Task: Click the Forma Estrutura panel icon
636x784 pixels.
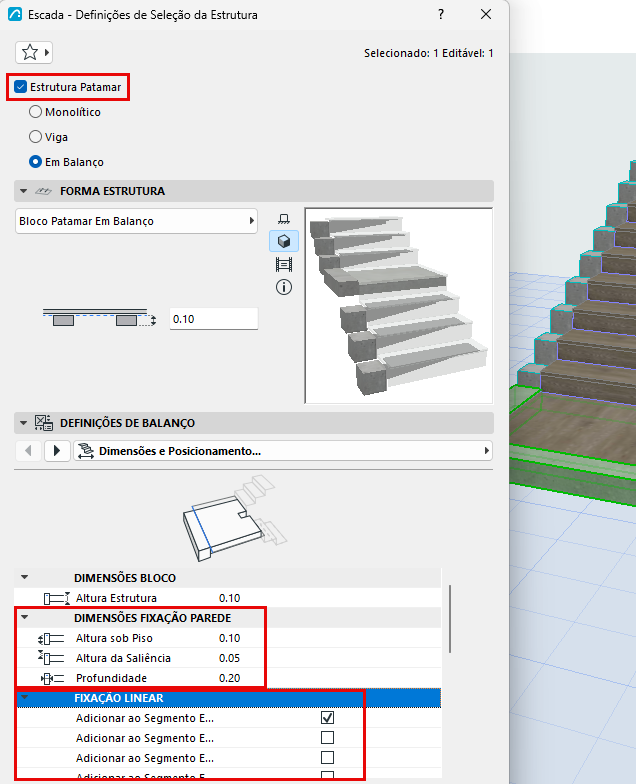Action: click(44, 191)
